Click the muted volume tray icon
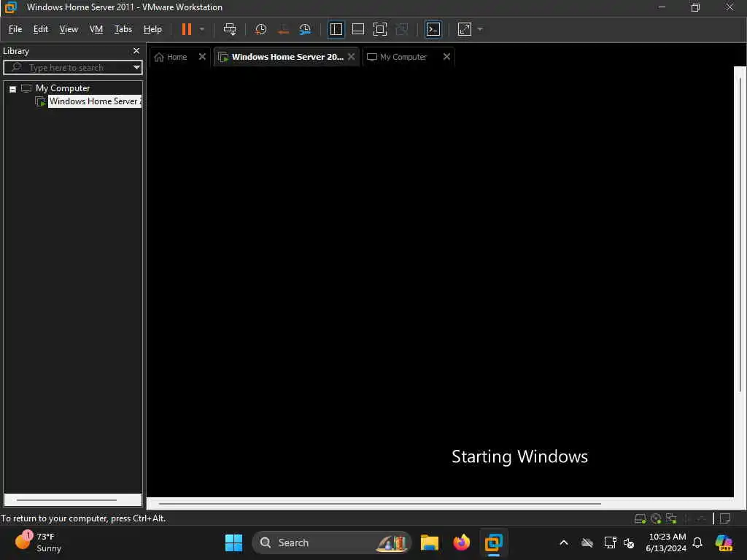Viewport: 747px width, 560px height. pos(629,542)
